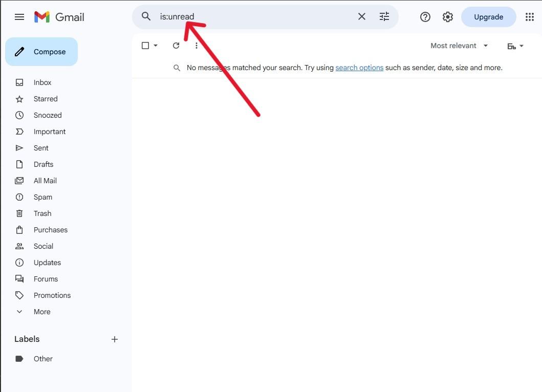Show search options filter icon
Screen dimensions: 542x392
[384, 16]
